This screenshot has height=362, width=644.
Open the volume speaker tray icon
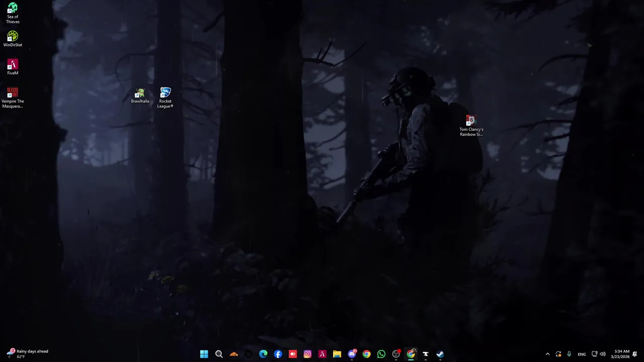coord(603,354)
